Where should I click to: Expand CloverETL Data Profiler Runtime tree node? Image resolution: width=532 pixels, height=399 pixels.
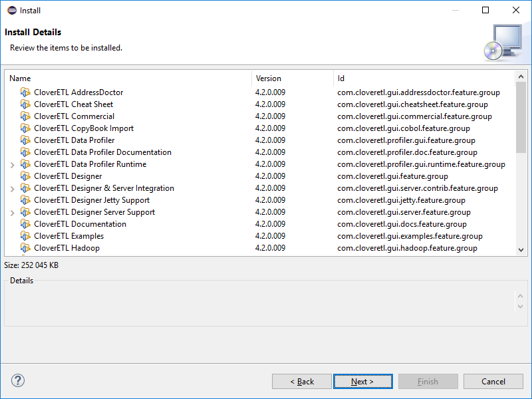click(13, 165)
